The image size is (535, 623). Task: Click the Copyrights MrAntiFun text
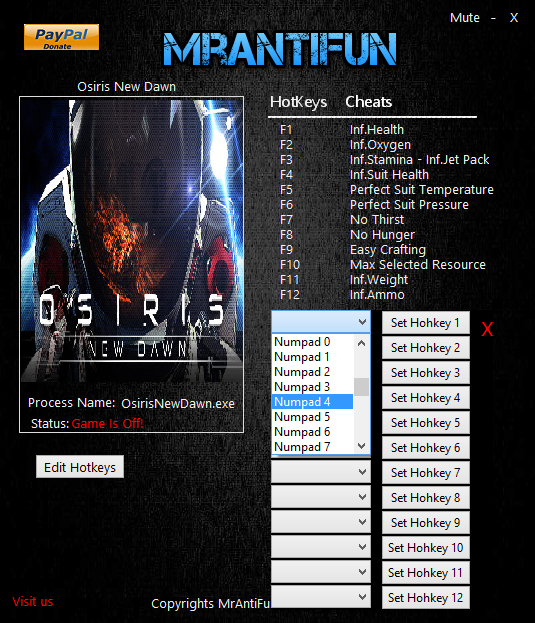(x=211, y=604)
